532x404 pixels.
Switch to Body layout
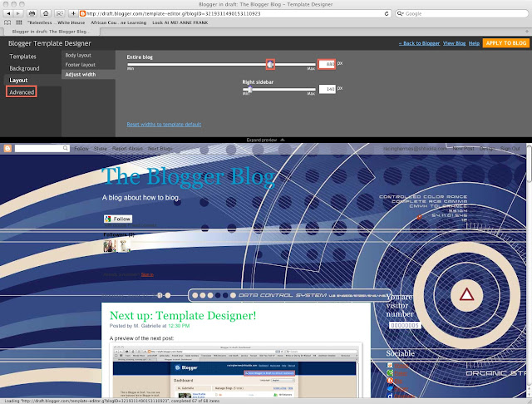[x=78, y=55]
